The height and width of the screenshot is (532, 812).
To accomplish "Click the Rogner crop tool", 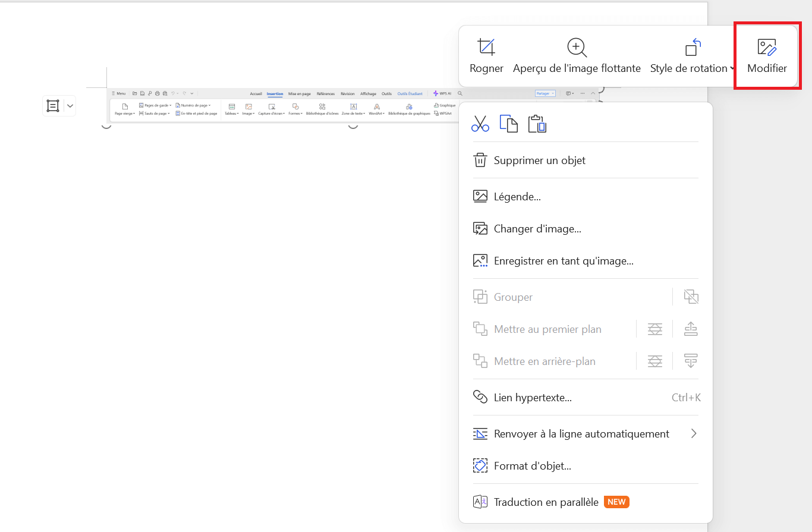I will pos(486,56).
